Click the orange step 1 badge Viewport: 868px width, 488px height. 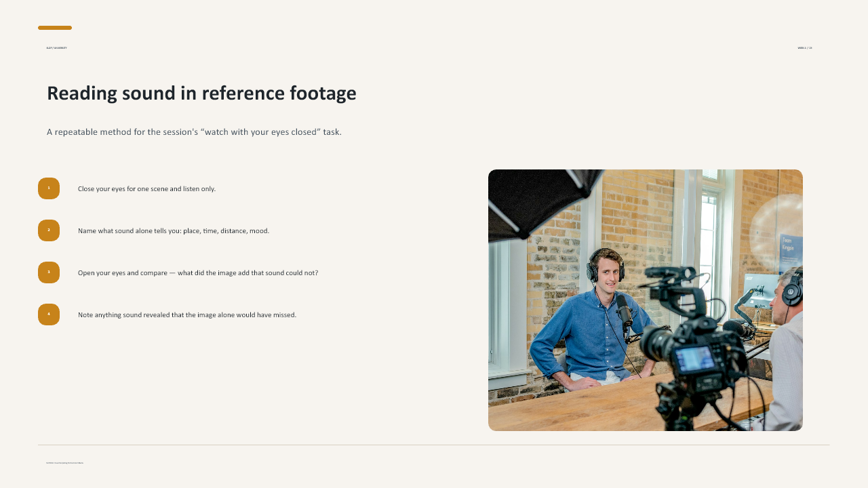[x=49, y=188]
